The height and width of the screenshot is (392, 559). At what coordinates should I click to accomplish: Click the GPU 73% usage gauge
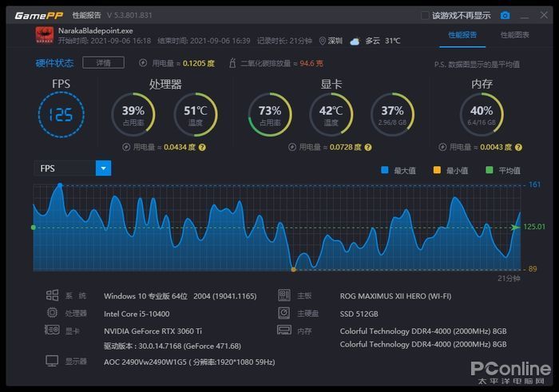tap(270, 115)
